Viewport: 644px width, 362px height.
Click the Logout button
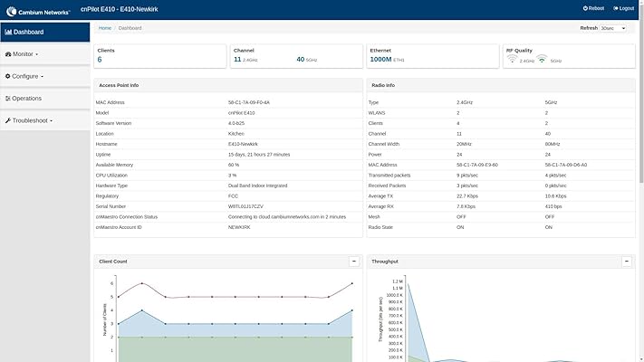coord(623,7)
